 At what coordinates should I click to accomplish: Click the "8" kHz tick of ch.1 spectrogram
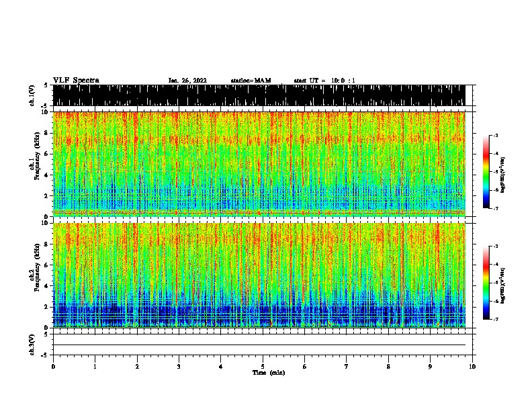click(47, 133)
